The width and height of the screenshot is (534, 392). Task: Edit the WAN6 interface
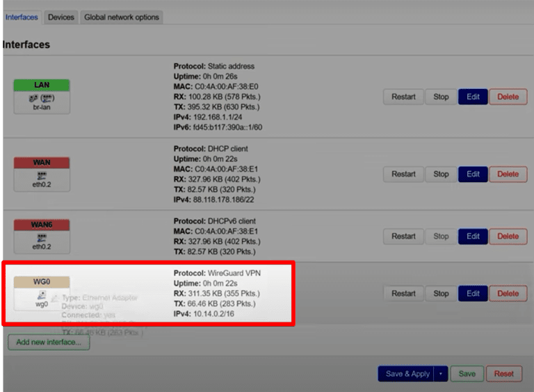473,236
